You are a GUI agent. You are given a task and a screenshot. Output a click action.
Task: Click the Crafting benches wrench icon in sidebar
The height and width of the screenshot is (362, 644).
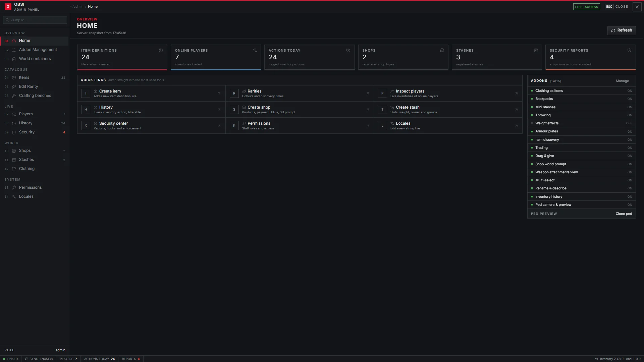[14, 96]
